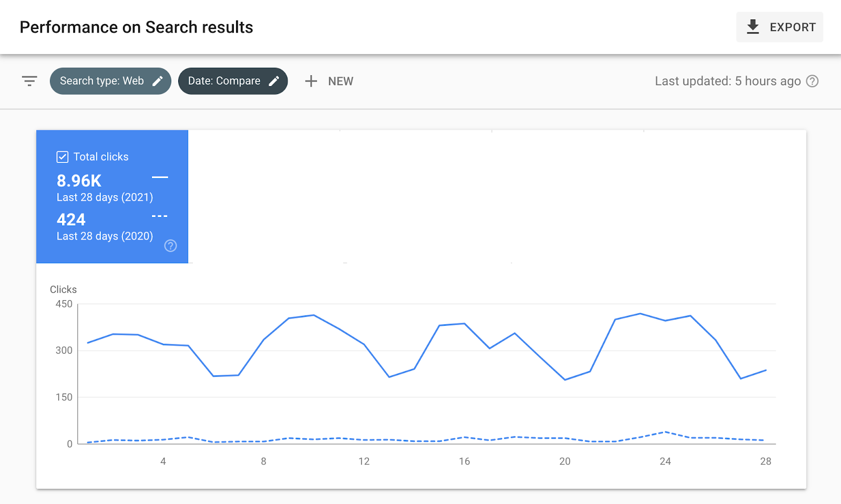The height and width of the screenshot is (504, 841).
Task: Click pencil icon on Date Compare chip
Action: [x=274, y=81]
